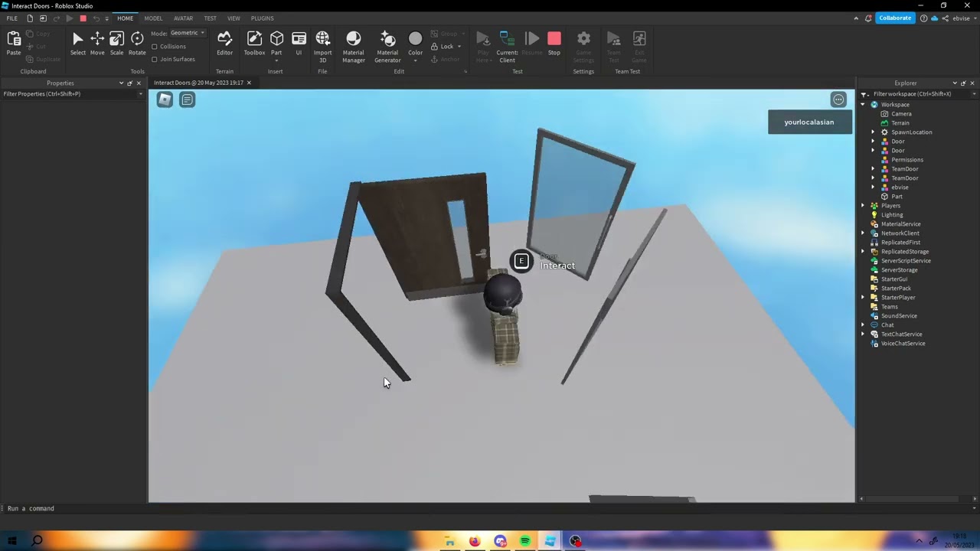Close the Interact Doors document tab
Image resolution: width=980 pixels, height=551 pixels.
coord(249,83)
